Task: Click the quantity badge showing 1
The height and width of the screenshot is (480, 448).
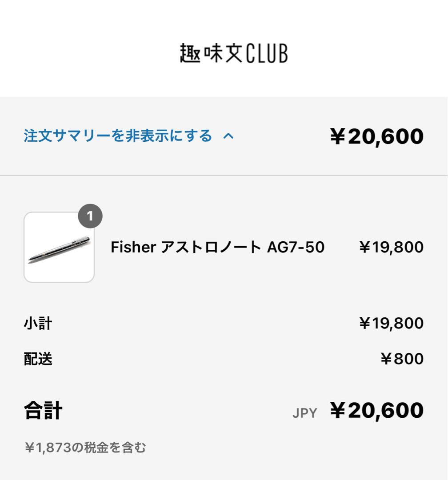Action: click(90, 216)
